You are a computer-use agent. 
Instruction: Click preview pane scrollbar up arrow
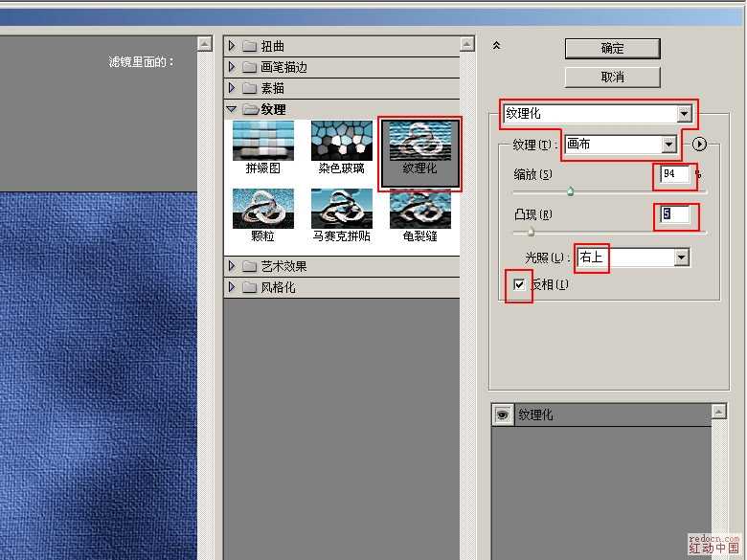click(x=204, y=44)
